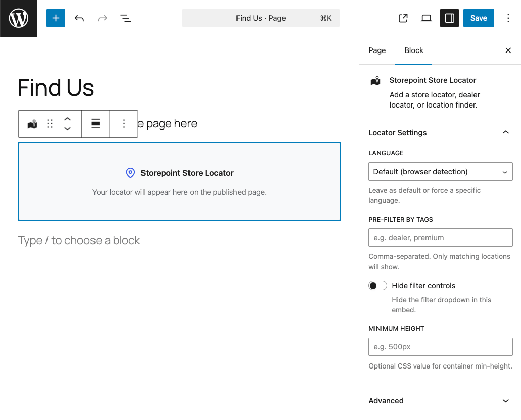Open the editor Options three-dot menu

[x=508, y=18]
